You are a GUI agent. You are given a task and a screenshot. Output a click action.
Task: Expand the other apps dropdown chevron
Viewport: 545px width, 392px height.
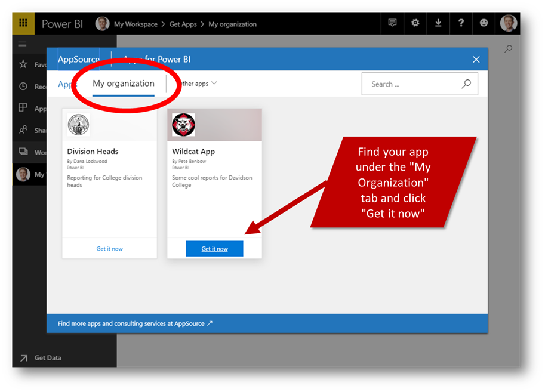coord(214,83)
